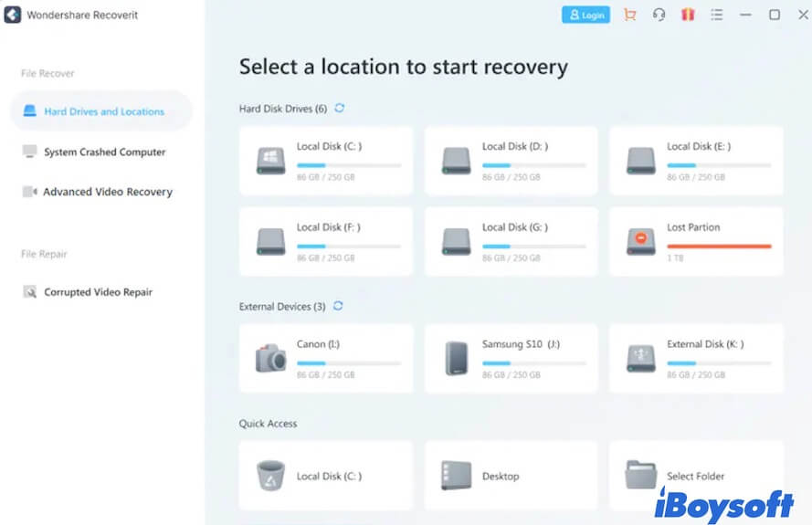Click the System Crashed Computer monitor icon
The height and width of the screenshot is (525, 812).
coord(29,152)
